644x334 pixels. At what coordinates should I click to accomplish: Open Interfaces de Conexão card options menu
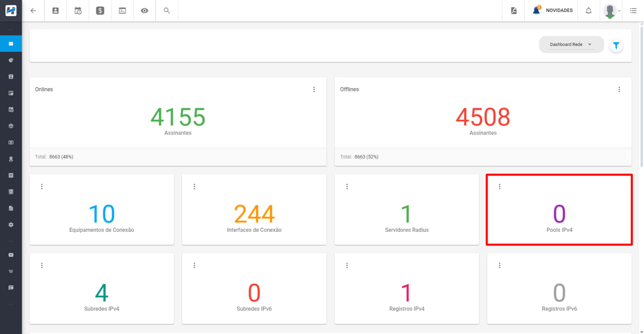pos(194,186)
